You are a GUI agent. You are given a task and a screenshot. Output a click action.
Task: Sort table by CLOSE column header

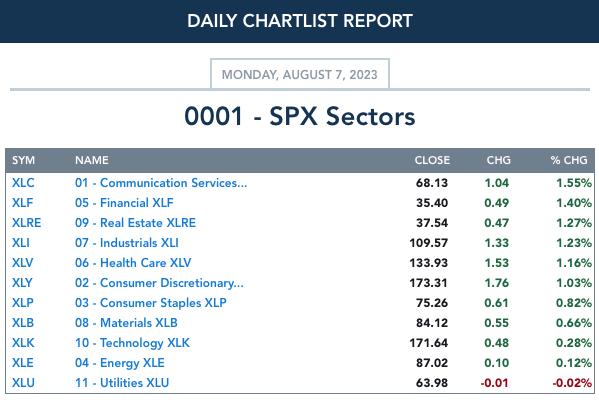coord(432,160)
